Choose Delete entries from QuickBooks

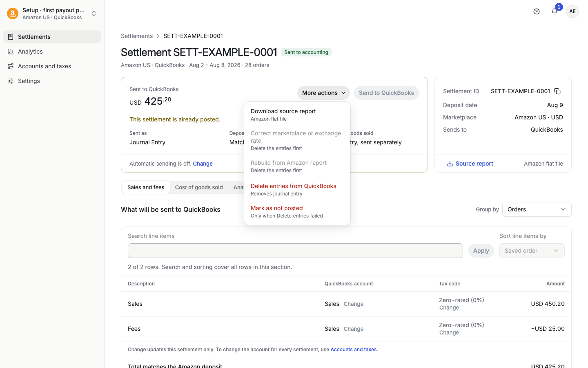(297, 190)
